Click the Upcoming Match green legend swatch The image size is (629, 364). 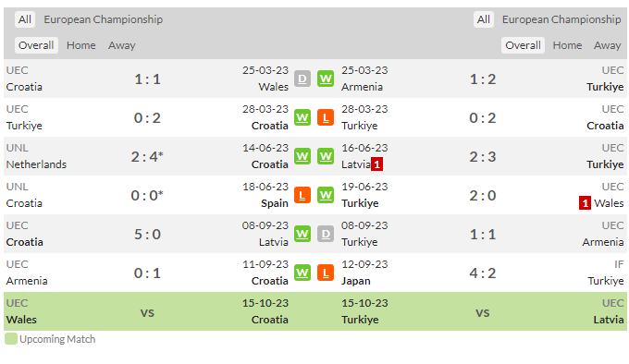pyautogui.click(x=11, y=339)
